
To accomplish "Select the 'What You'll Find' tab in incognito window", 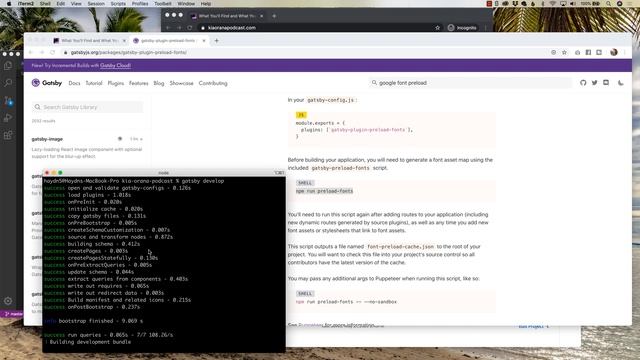I will coord(227,16).
